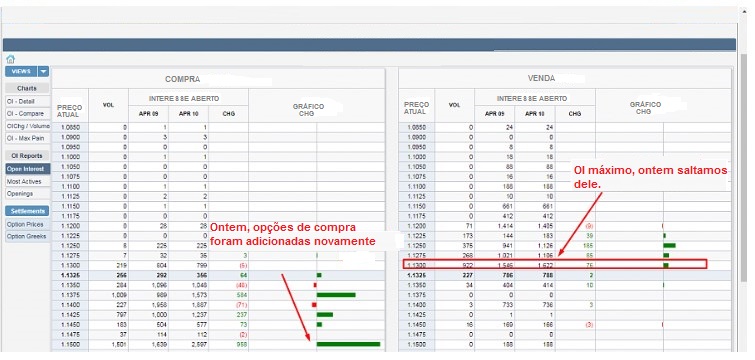Open the OI - Detail chart
Viewport: 755px width, 360px height.
[28, 102]
